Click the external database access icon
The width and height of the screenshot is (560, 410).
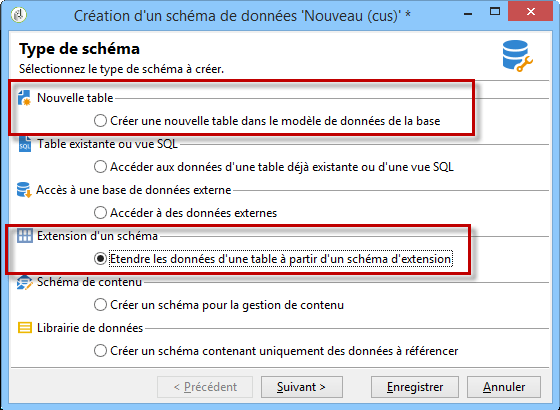[x=24, y=190]
